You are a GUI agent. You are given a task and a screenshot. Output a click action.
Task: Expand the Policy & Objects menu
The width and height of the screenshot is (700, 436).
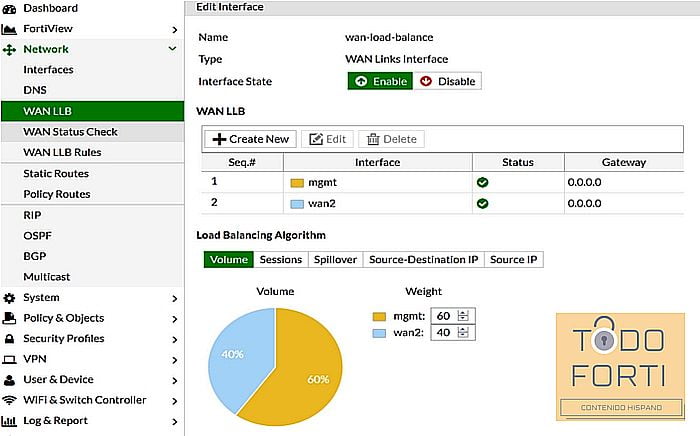point(173,318)
